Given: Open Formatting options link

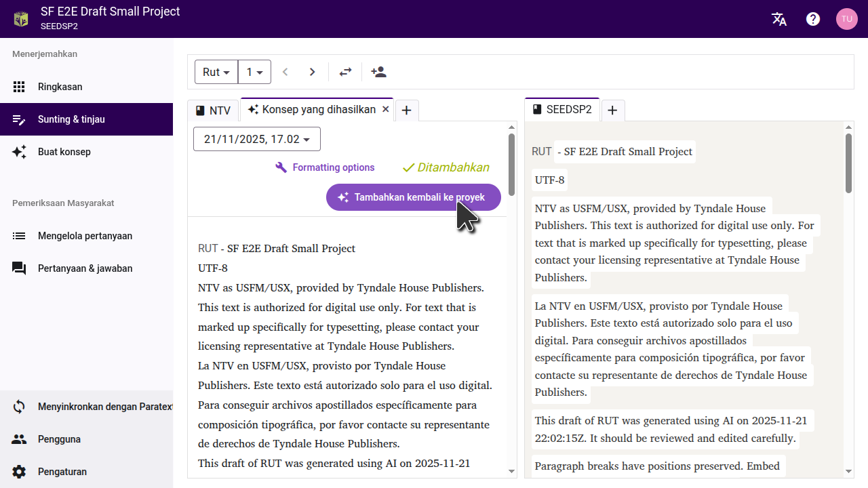Looking at the screenshot, I should click(325, 167).
